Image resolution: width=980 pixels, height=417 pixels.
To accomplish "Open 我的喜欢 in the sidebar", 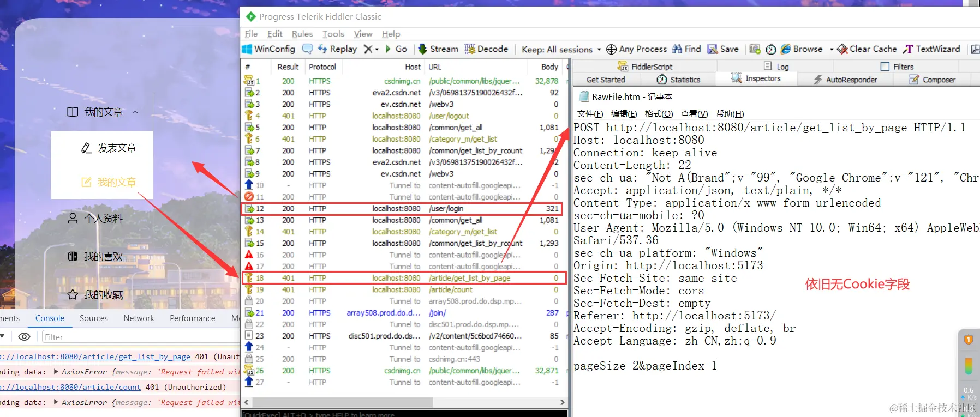I will [x=95, y=256].
